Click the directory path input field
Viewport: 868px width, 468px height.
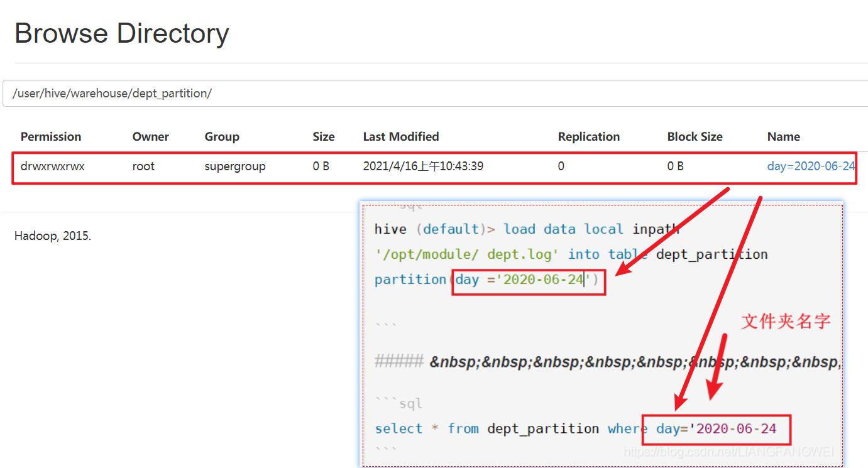(435, 94)
